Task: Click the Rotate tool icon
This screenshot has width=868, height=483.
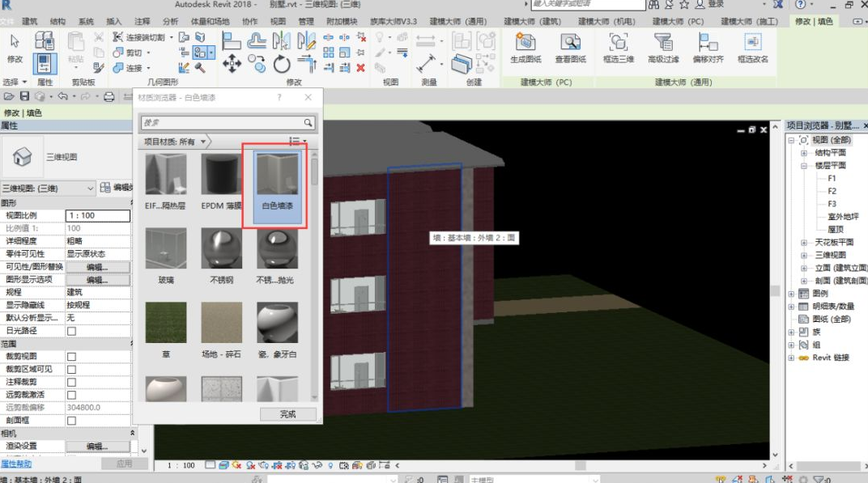Action: click(282, 64)
